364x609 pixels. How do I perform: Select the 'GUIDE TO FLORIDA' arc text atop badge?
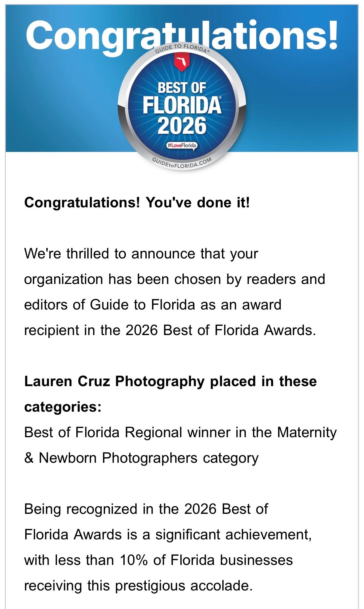pos(182,48)
